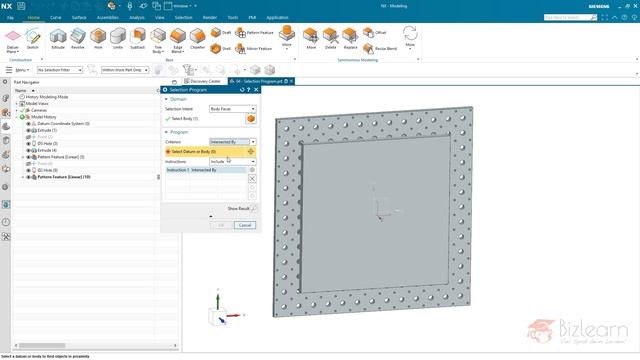640x360 pixels.
Task: Switch to the Assemblies ribbon tab
Action: tap(108, 18)
